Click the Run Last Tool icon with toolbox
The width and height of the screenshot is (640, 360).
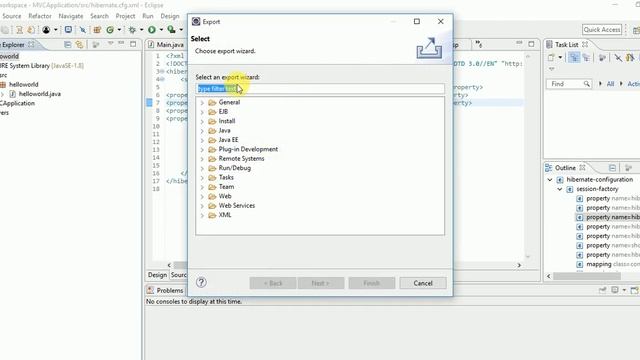pos(171,30)
